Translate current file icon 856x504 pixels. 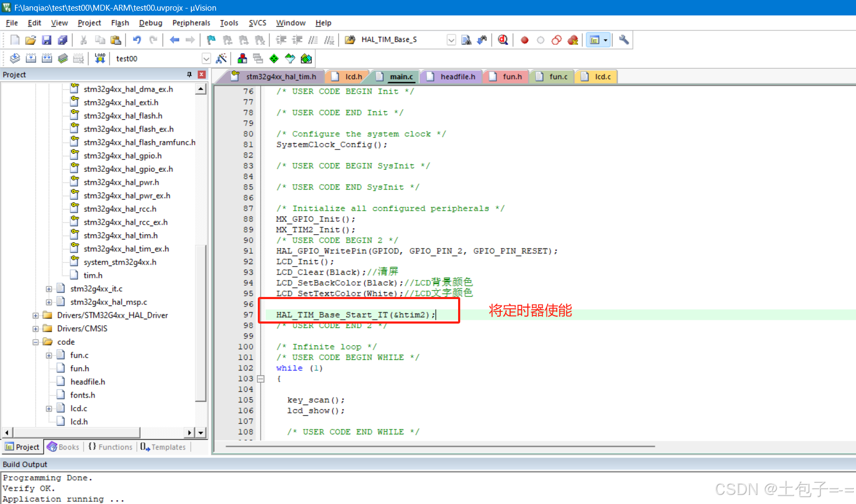[x=15, y=59]
